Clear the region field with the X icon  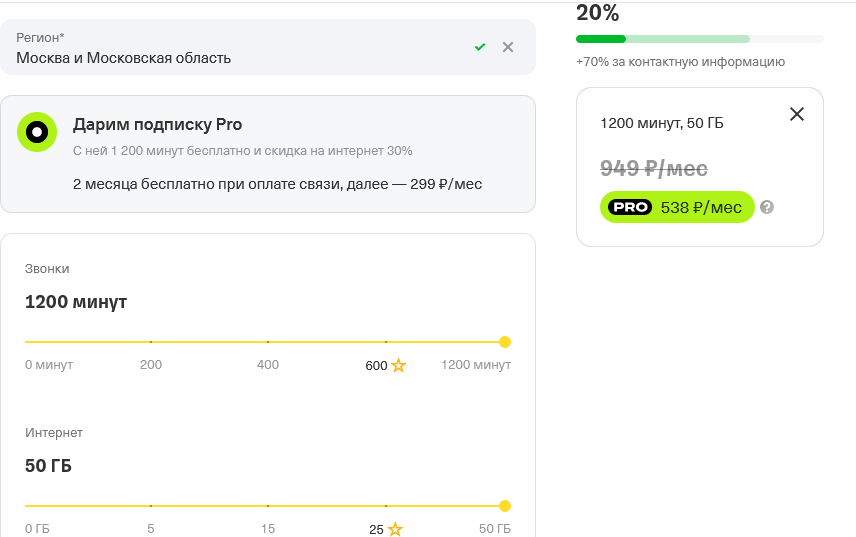coord(508,47)
